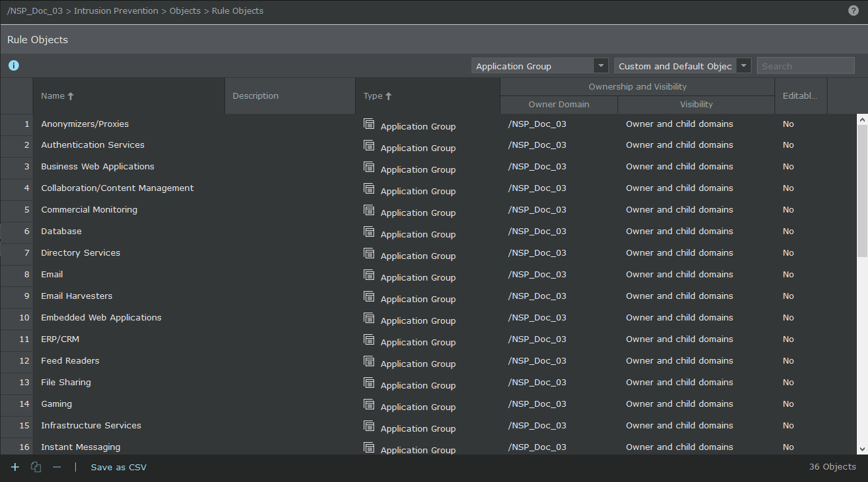Image resolution: width=868 pixels, height=482 pixels.
Task: Click the scrollbar up arrow
Action: point(862,120)
